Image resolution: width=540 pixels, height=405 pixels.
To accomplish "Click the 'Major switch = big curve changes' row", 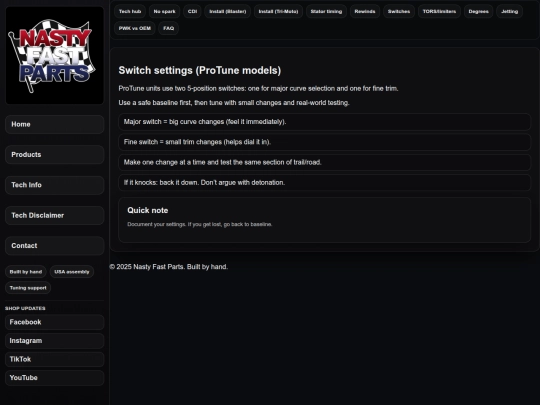I will [x=324, y=122].
